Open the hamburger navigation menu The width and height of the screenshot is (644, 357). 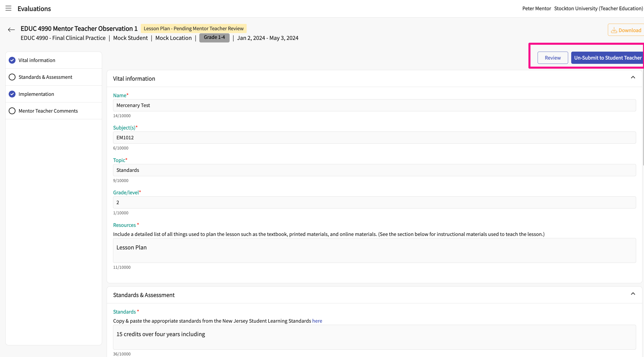pyautogui.click(x=8, y=8)
